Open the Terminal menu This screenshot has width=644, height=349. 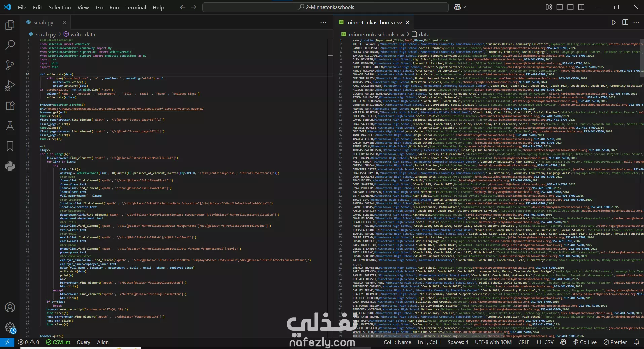coord(136,7)
